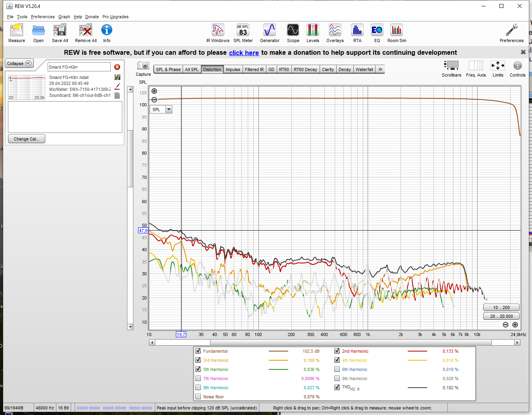Uncheck the Fundamental trace checkbox
The image size is (532, 415).
point(198,351)
